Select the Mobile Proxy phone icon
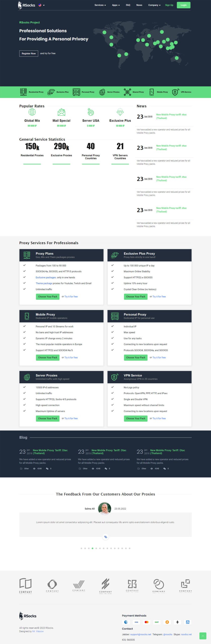Screen dimensions: 211x644 coord(152,92)
